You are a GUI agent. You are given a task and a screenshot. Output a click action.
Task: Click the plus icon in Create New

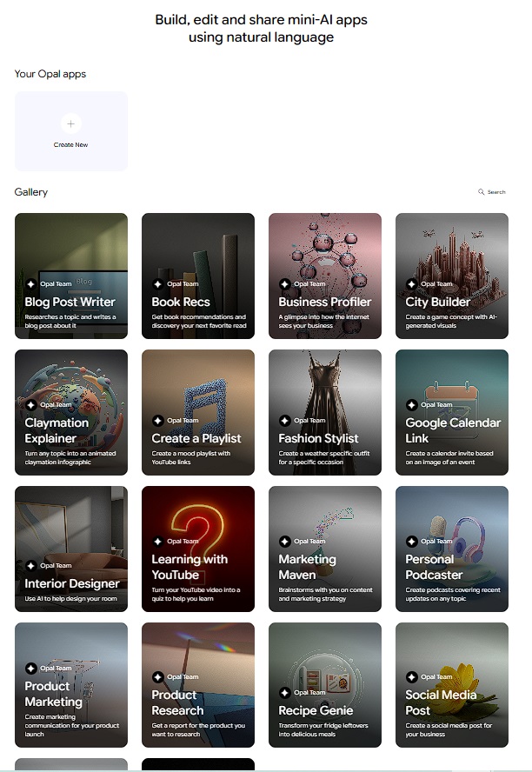click(x=70, y=123)
